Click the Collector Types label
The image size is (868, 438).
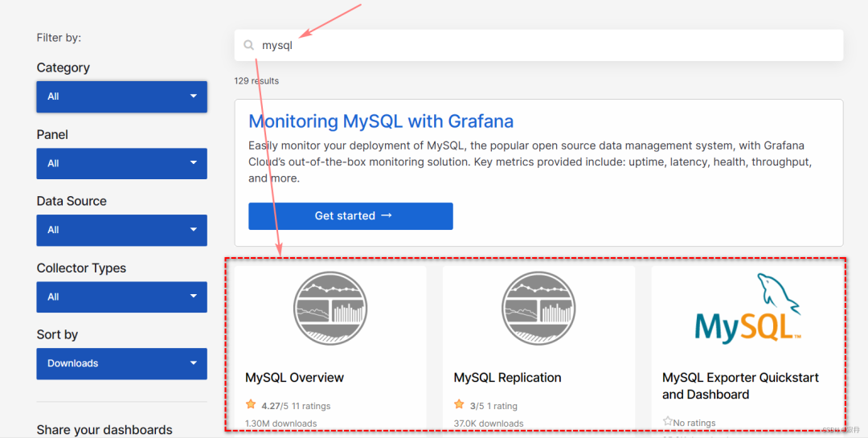81,268
